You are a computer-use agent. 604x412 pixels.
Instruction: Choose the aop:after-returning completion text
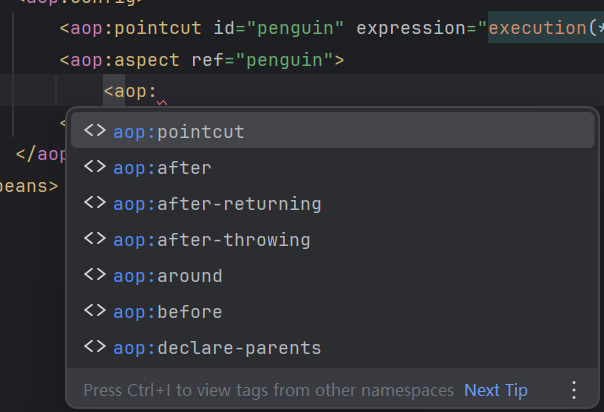point(217,204)
